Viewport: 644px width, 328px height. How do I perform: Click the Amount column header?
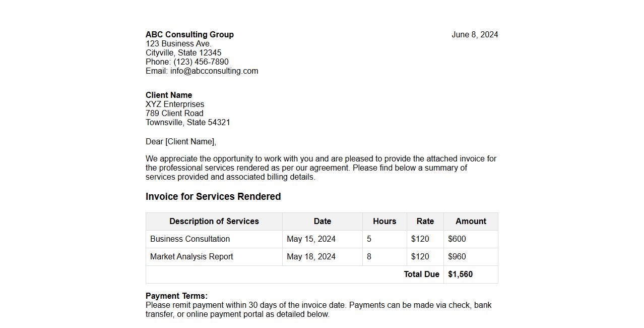(x=471, y=222)
